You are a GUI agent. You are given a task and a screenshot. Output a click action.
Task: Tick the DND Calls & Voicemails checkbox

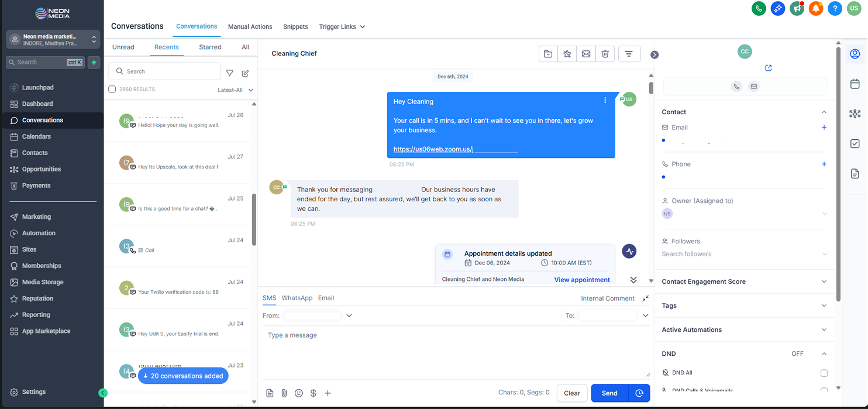(x=824, y=390)
